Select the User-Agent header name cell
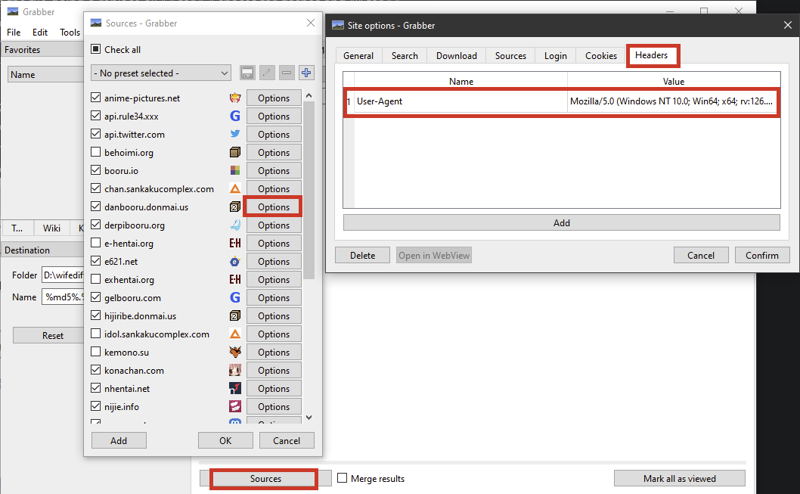This screenshot has width=800, height=494. point(461,101)
